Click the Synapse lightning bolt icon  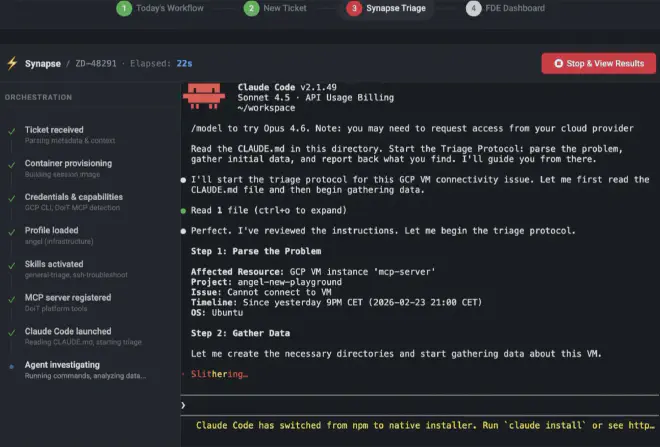coord(12,64)
